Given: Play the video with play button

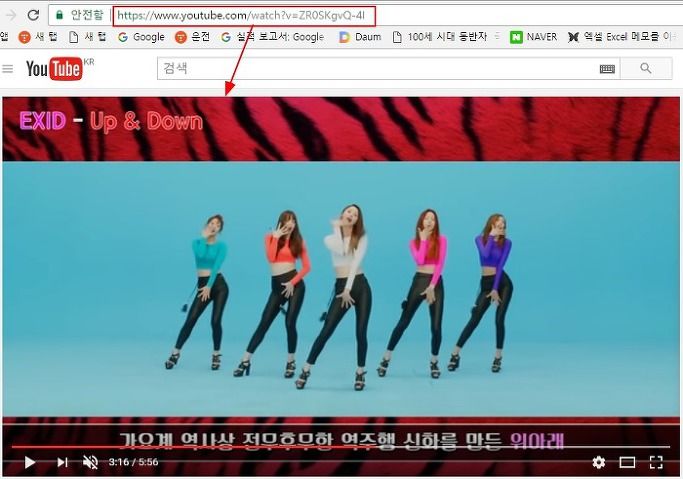Looking at the screenshot, I should click(x=30, y=462).
